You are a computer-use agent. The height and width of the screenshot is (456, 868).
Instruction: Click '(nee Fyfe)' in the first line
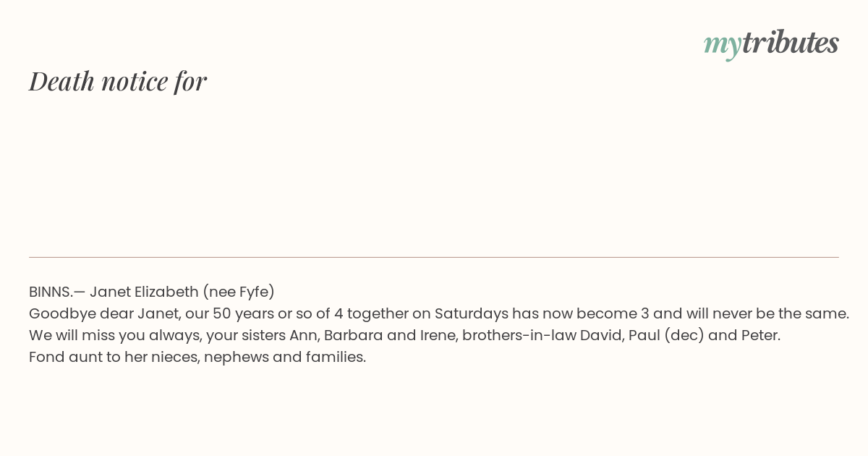pos(239,292)
